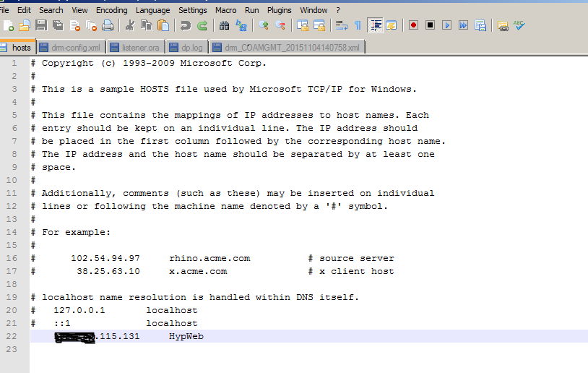Select the dp.log document tab
This screenshot has height=373, width=588.
click(x=189, y=48)
